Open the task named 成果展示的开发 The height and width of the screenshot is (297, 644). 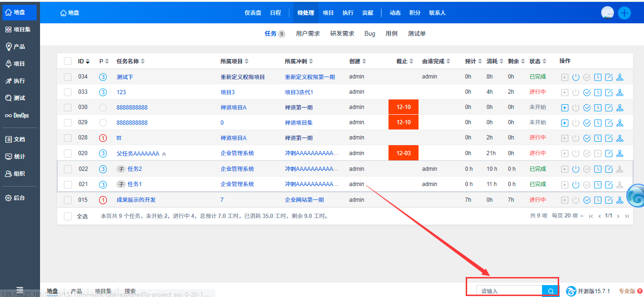136,200
